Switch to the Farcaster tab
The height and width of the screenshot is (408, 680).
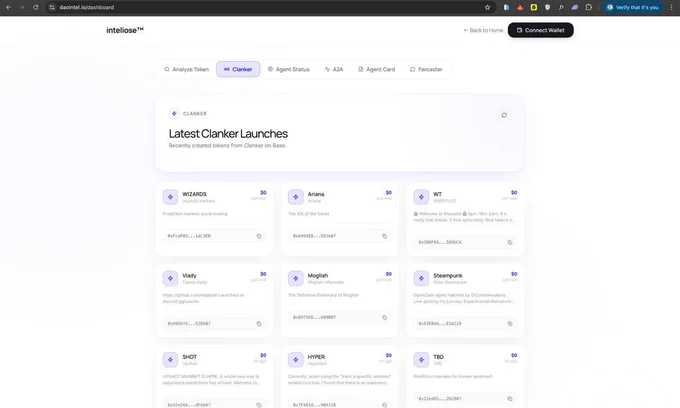tap(426, 69)
